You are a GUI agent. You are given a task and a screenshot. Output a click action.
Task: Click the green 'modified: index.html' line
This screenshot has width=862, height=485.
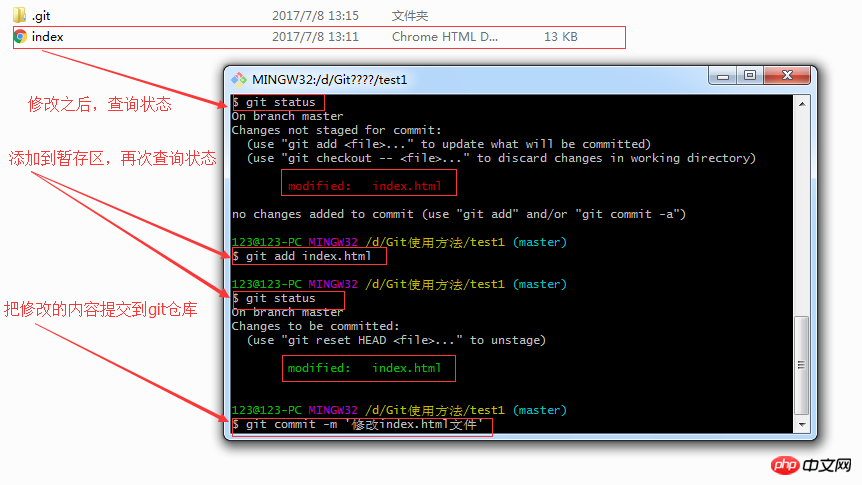364,368
